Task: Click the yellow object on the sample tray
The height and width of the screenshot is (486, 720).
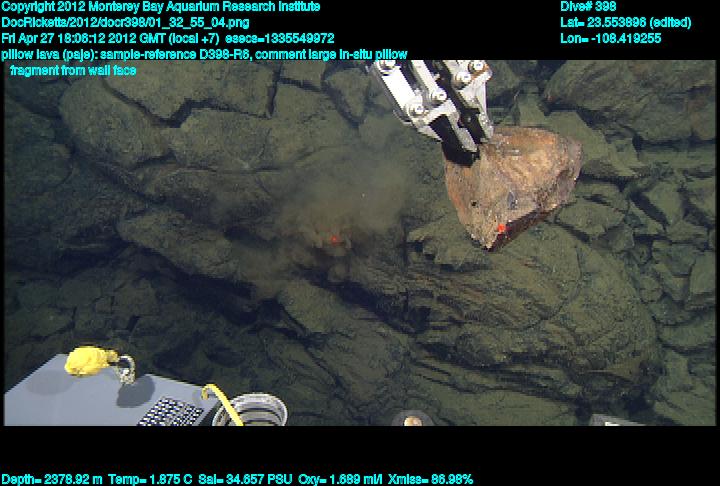Action: [x=86, y=360]
